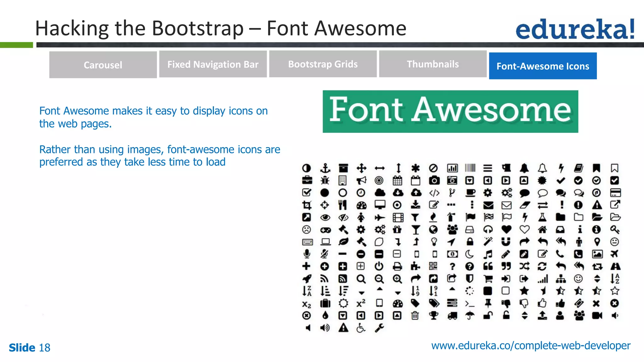Select the laptop icon

coord(325,242)
